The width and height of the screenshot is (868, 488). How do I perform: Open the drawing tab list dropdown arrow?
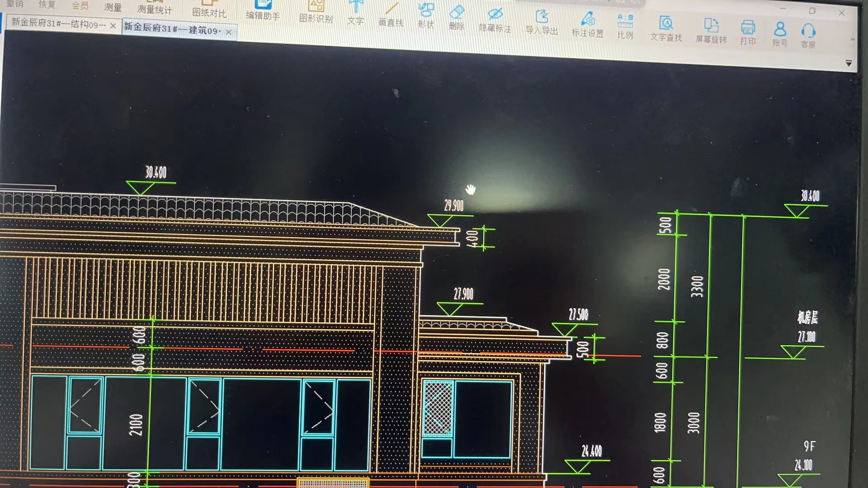[849, 64]
